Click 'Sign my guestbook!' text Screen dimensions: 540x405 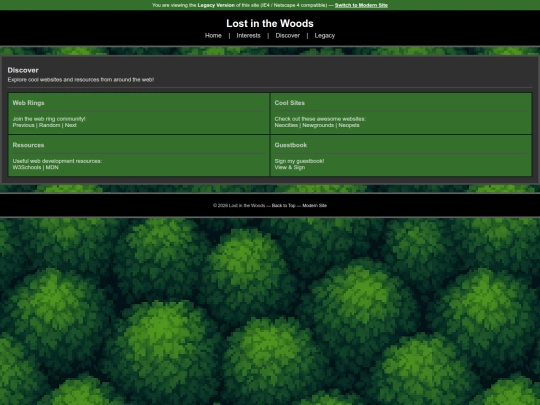299,161
